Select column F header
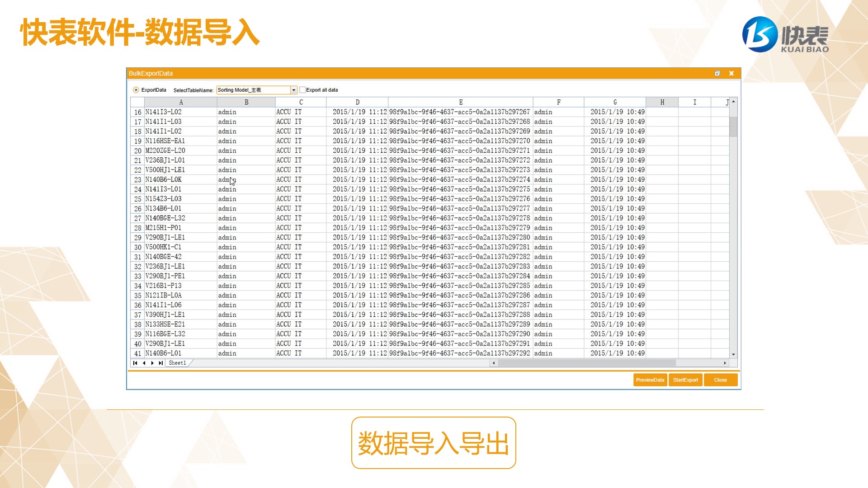 pos(559,102)
